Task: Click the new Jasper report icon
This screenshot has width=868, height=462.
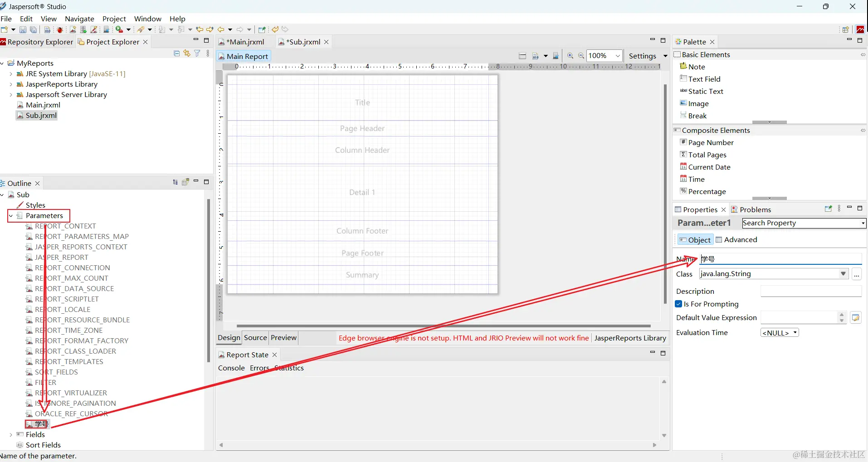Action: click(x=73, y=29)
